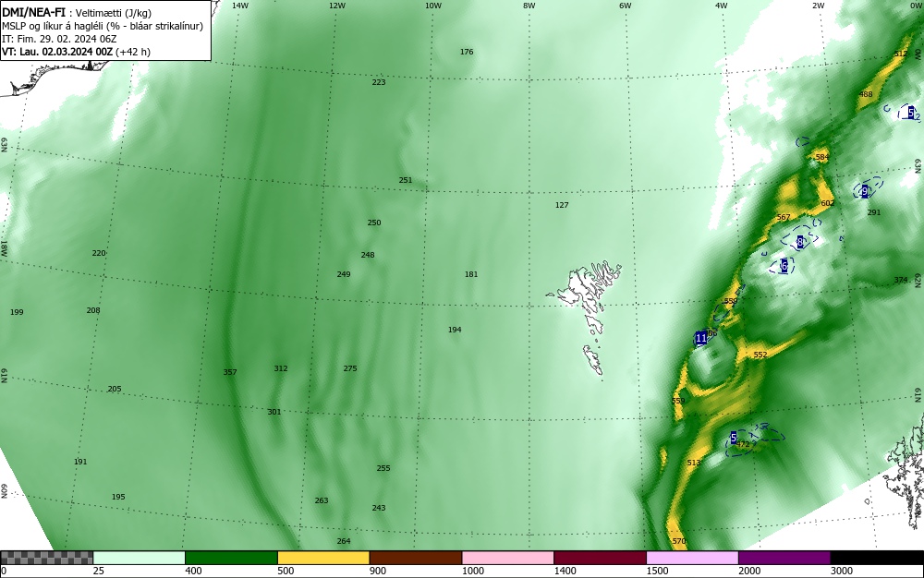Click the CAPE value 513
Image resolution: width=924 pixels, height=578 pixels.
tap(694, 463)
